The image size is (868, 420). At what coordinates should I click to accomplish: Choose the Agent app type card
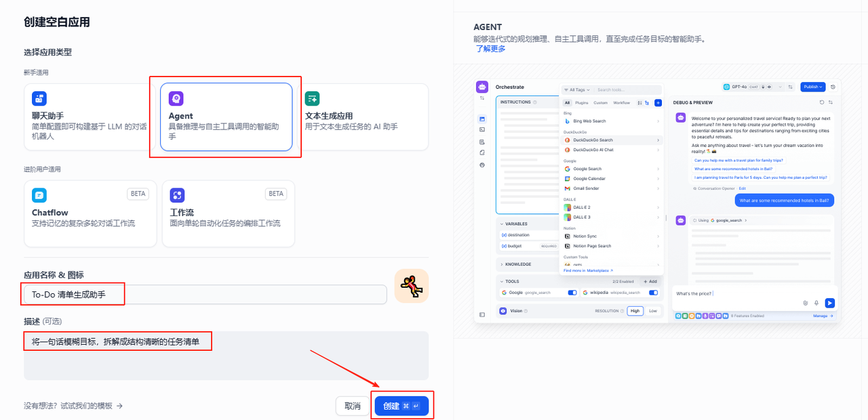[226, 117]
